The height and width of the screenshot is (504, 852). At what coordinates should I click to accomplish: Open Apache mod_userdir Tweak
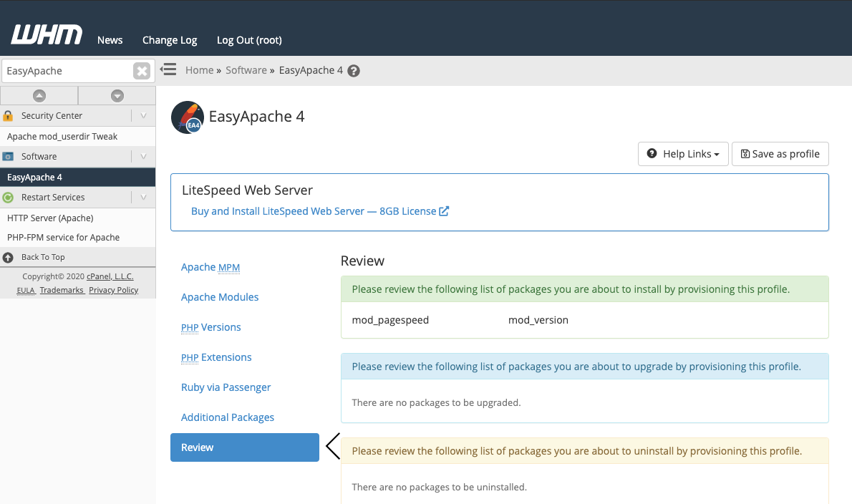62,136
